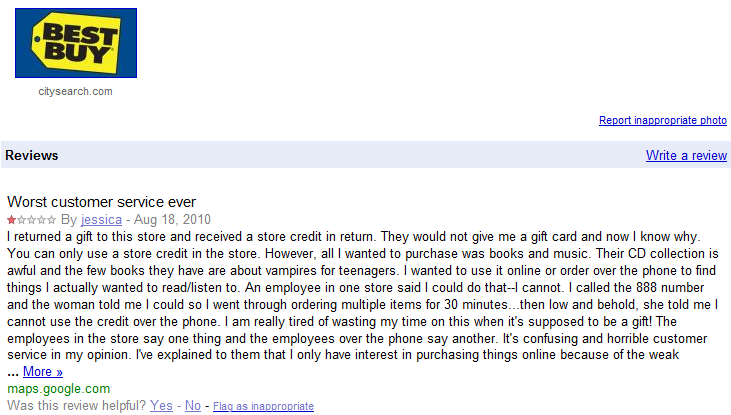The height and width of the screenshot is (415, 731).
Task: Open the Write a review link
Action: 686,155
